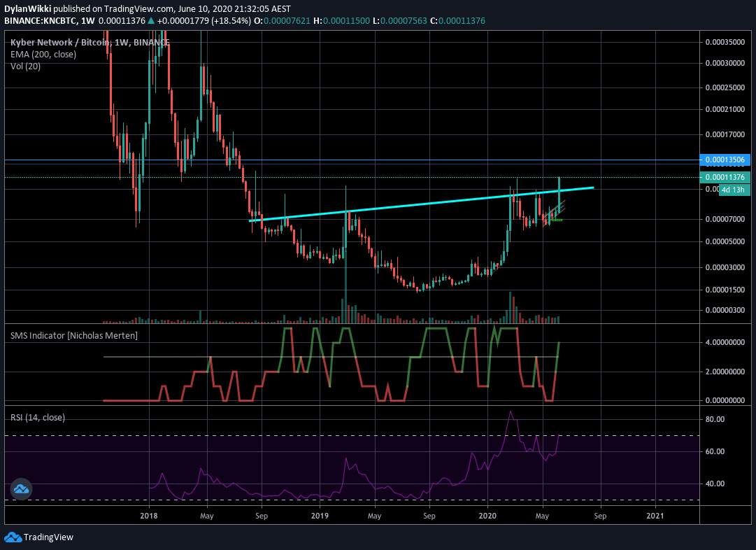
Task: Click the O:0.00007621 open value
Action: click(x=282, y=21)
